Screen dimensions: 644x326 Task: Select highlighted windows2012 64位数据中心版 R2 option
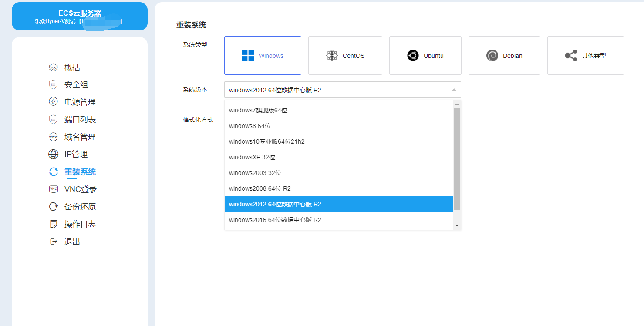pos(339,204)
